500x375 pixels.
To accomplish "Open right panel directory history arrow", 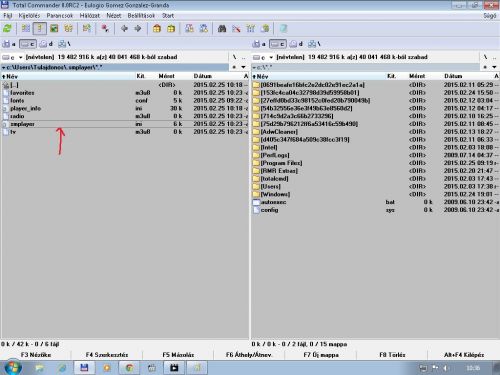I will (x=494, y=67).
